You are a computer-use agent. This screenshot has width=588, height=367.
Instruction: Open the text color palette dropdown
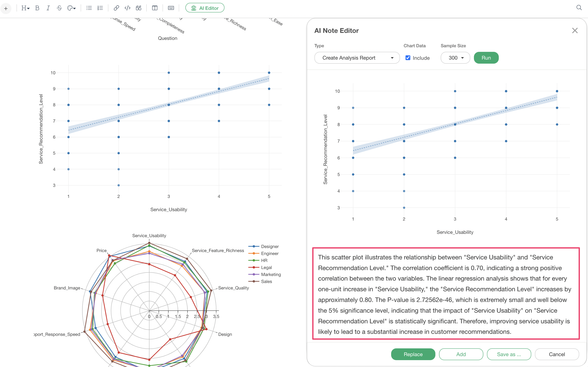(x=71, y=8)
